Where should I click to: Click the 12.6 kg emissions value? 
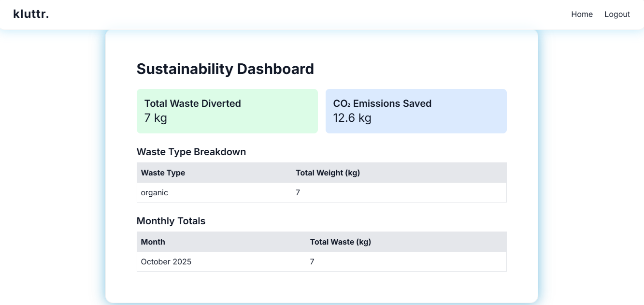352,118
